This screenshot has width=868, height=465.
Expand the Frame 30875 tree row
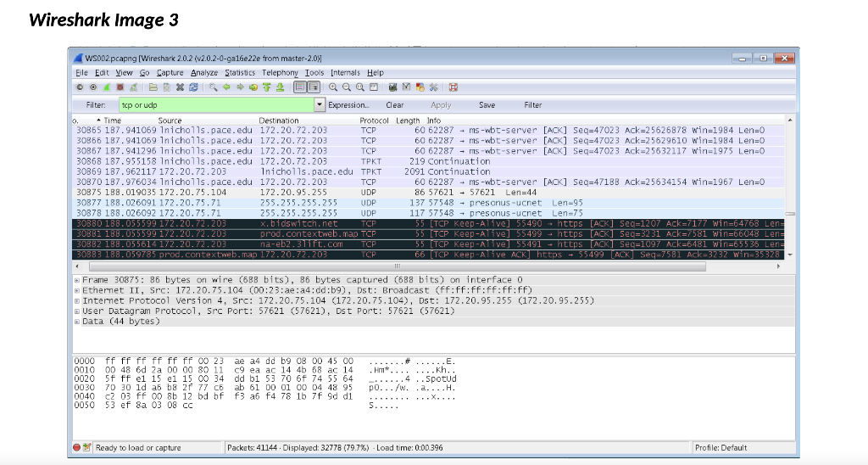tap(77, 280)
